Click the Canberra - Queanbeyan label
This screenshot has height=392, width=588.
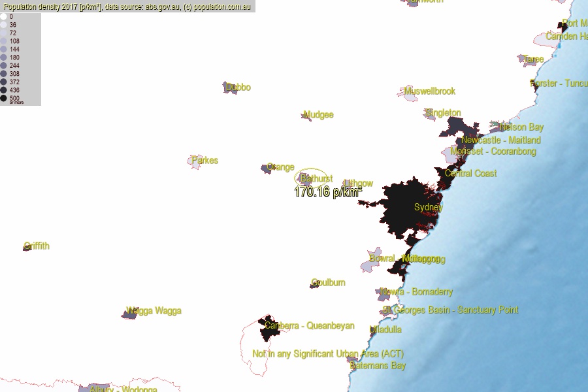click(310, 325)
